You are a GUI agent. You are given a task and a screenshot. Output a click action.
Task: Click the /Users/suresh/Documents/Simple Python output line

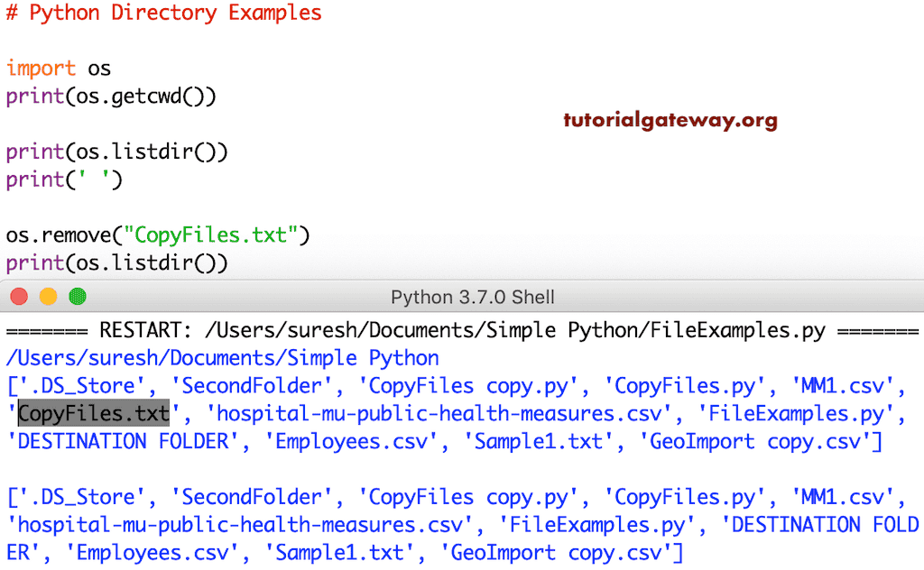coord(222,358)
